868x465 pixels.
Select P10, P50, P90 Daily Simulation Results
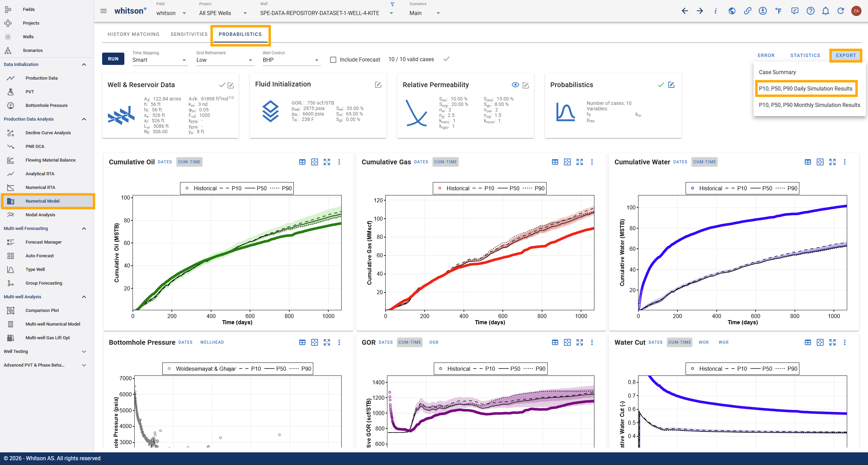point(805,89)
